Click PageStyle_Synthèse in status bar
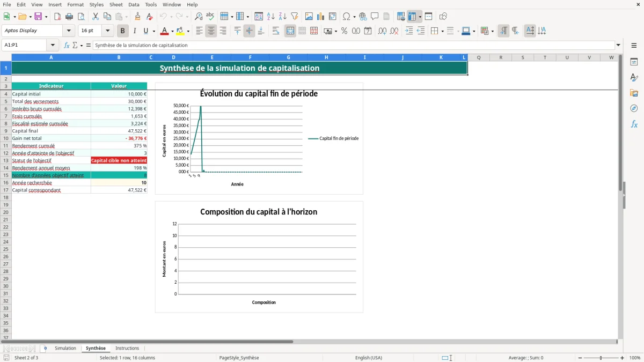 point(239,358)
